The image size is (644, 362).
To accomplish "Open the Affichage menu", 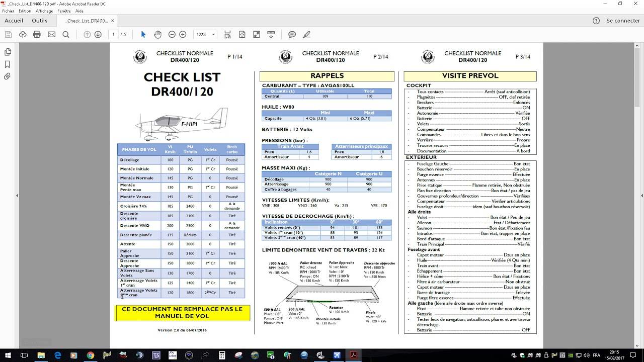I will (44, 11).
